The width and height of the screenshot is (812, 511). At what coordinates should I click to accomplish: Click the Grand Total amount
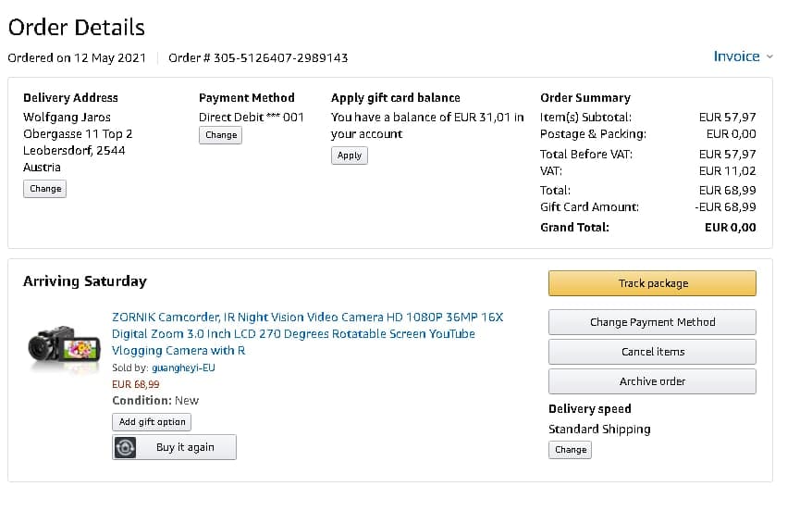[730, 227]
